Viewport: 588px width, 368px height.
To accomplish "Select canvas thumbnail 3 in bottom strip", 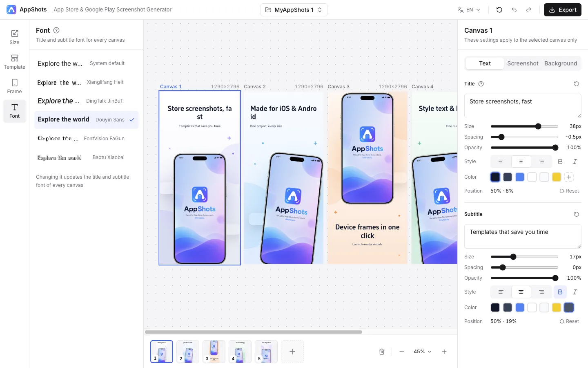I will pos(214,352).
